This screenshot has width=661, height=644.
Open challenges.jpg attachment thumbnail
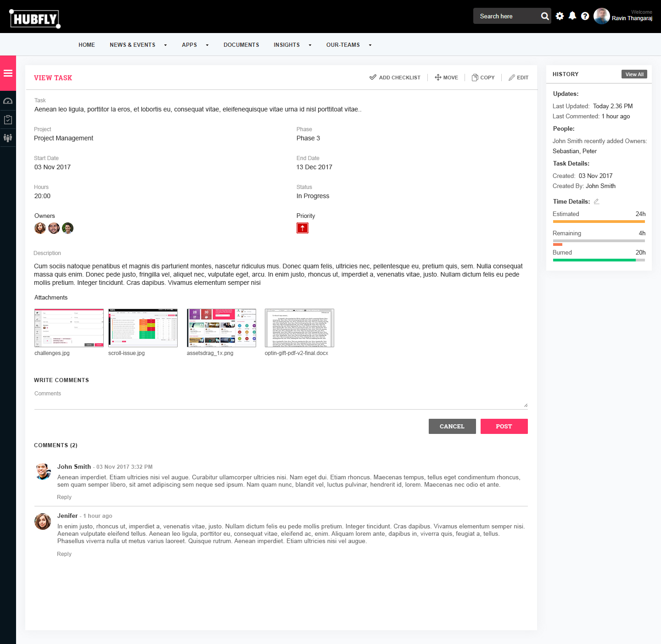click(69, 328)
